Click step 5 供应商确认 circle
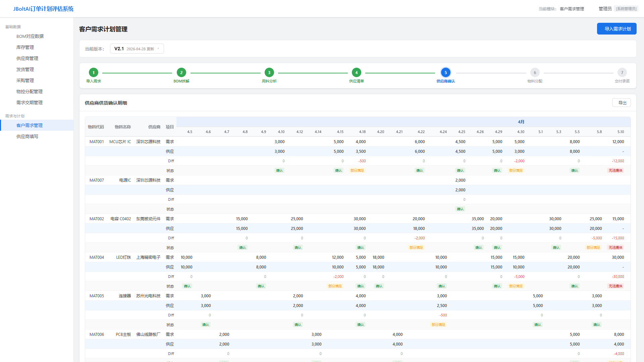Viewport: 644px width, 362px height. click(446, 72)
